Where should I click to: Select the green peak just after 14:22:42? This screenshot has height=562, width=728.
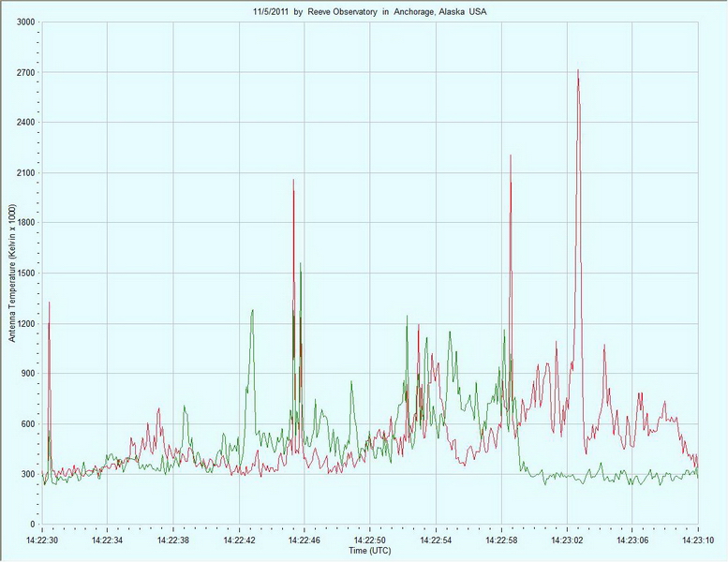pyautogui.click(x=252, y=312)
